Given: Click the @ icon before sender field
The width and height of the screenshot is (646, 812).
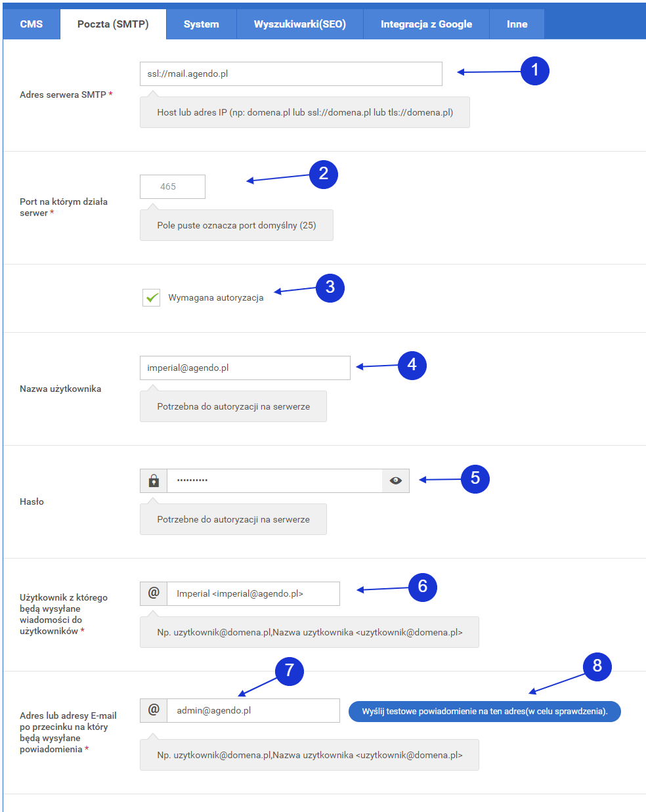Looking at the screenshot, I should (154, 593).
